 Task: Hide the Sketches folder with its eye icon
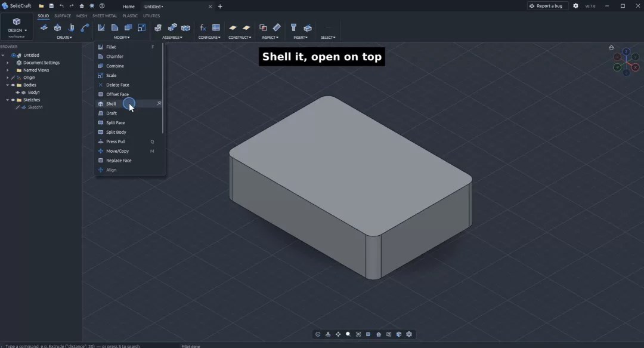[x=13, y=100]
